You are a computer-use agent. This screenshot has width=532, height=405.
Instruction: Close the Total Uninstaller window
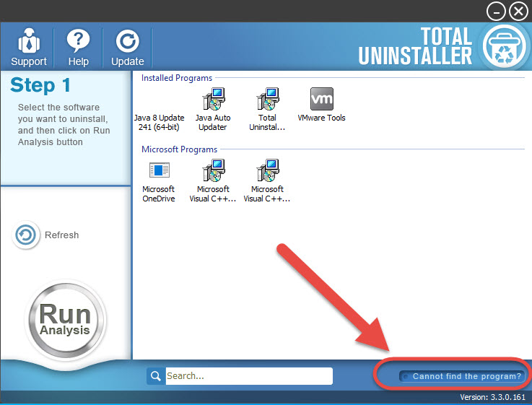tap(518, 12)
